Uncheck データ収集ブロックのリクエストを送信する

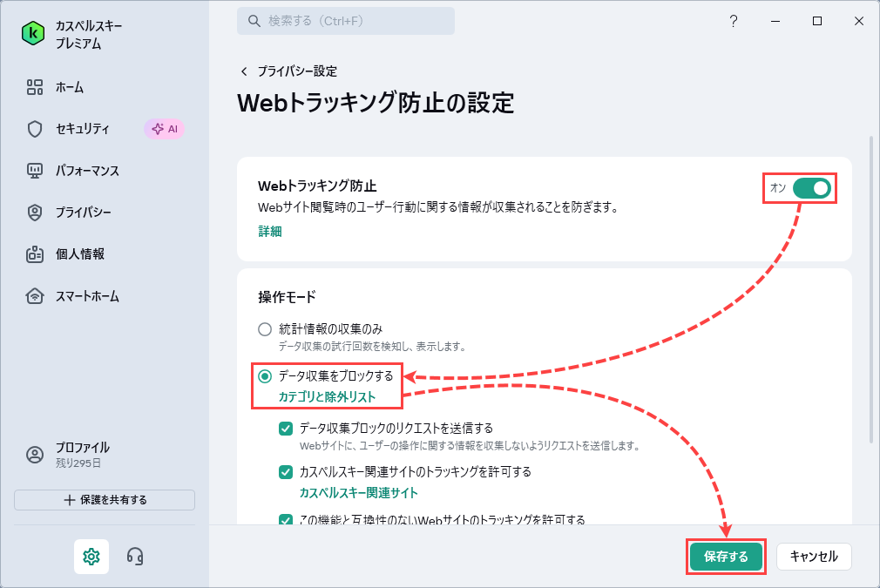tap(286, 429)
